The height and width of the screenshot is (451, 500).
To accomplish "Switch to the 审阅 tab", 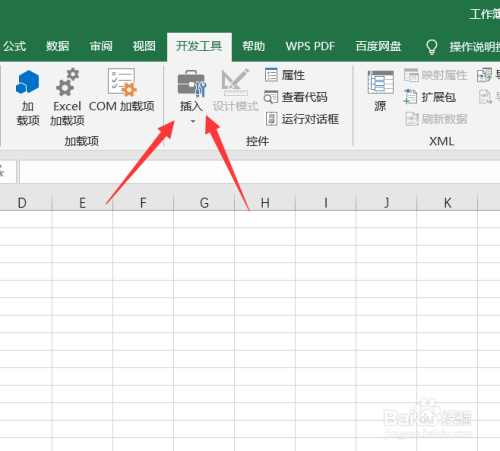I will (x=101, y=46).
